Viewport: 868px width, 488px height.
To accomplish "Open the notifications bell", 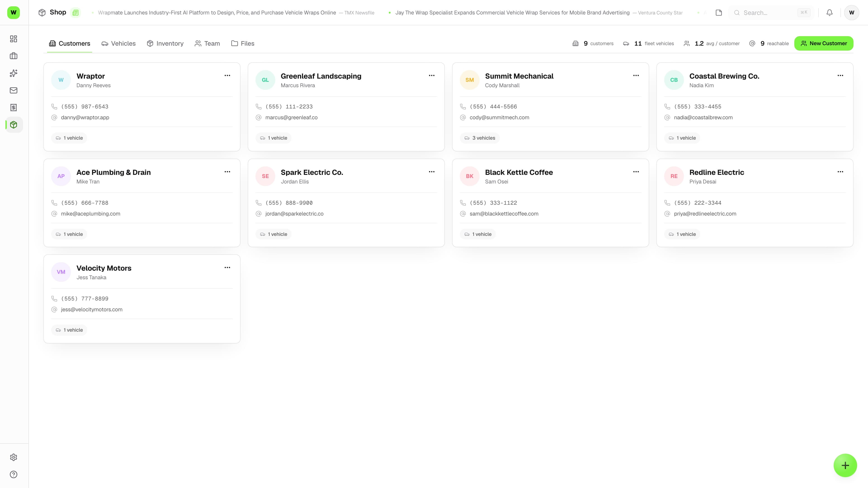I will (830, 12).
